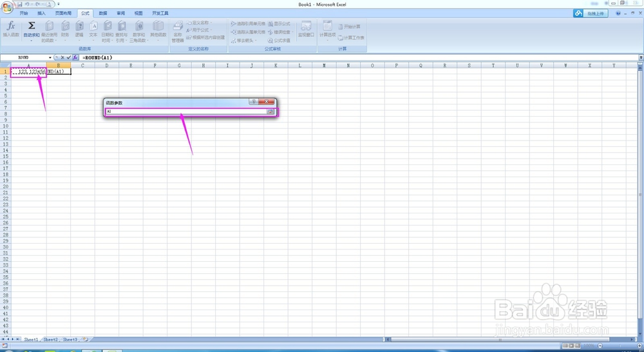Viewport: 644px width, 352px height.
Task: Open Define Name (定义名称) dropdown
Action: pyautogui.click(x=199, y=23)
